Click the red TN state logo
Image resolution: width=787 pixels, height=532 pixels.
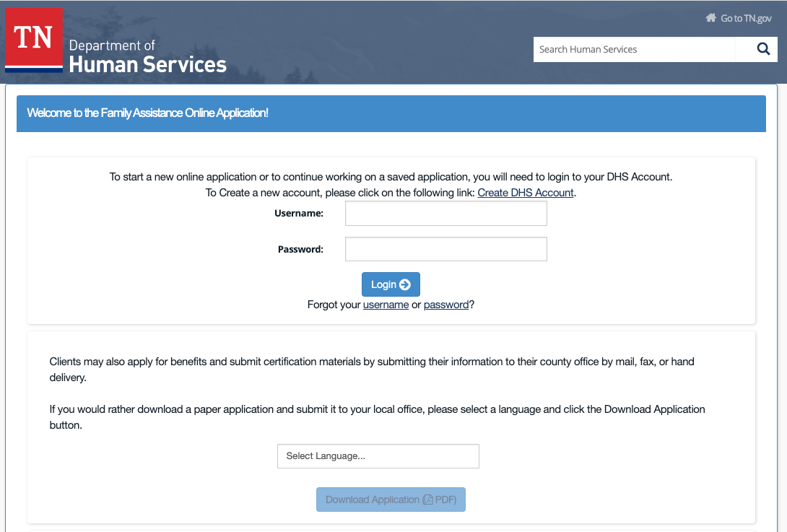click(34, 40)
